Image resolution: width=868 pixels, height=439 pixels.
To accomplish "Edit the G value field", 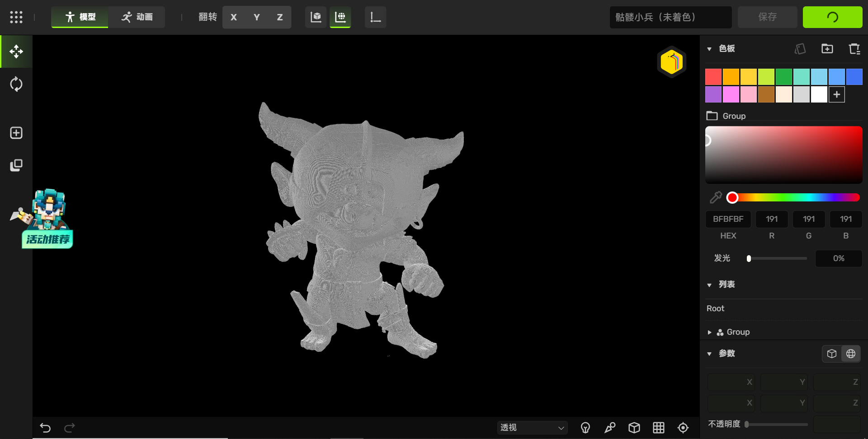I will coord(809,219).
